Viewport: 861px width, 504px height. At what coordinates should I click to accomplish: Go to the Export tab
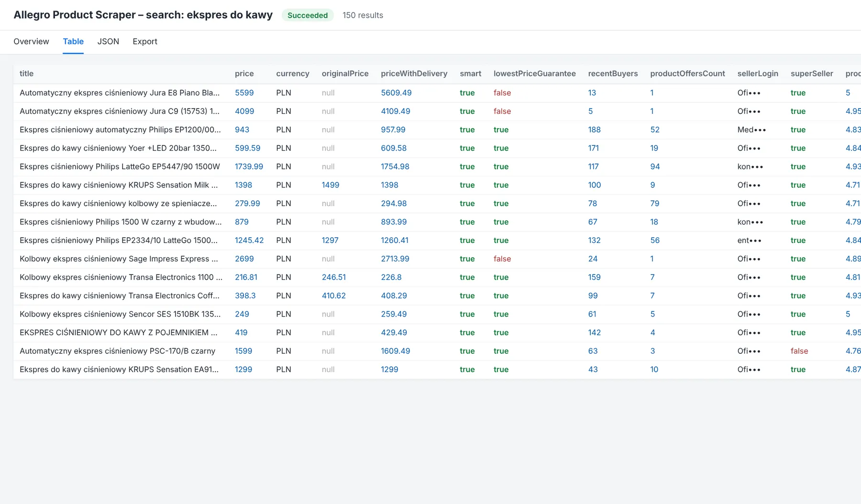[x=145, y=42]
